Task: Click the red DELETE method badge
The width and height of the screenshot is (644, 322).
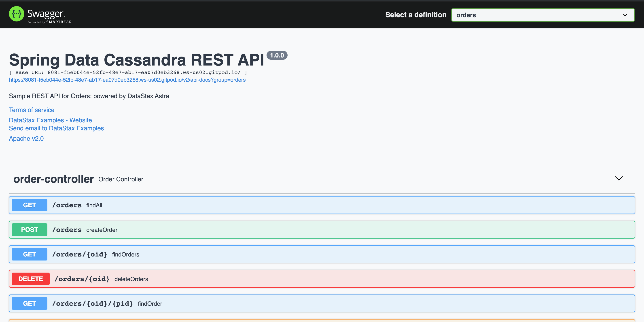Action: point(30,279)
